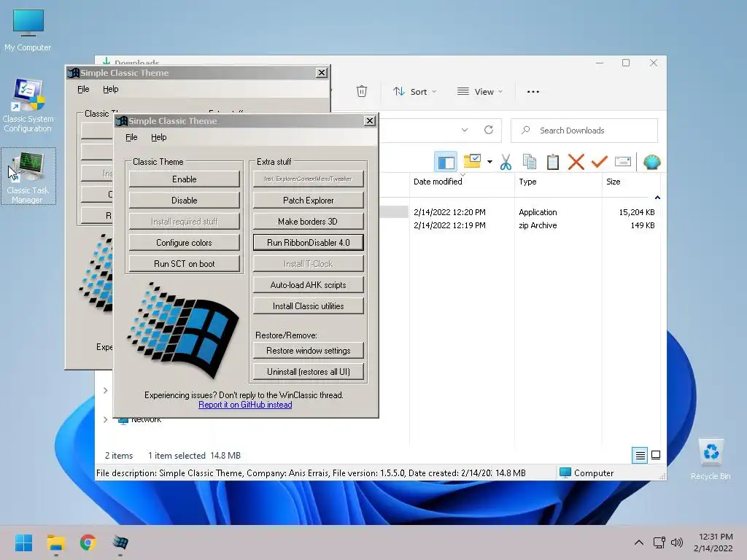Close the front Simple Classic Theme window

coord(369,120)
